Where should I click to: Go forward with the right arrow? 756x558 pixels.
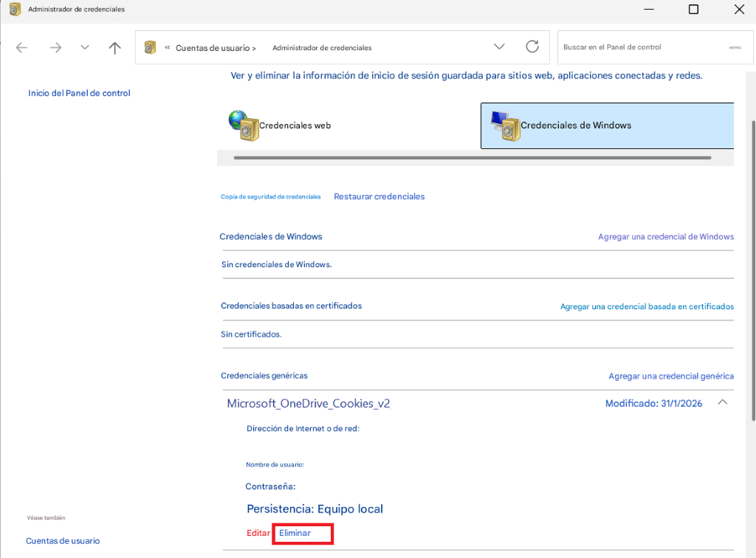point(55,47)
